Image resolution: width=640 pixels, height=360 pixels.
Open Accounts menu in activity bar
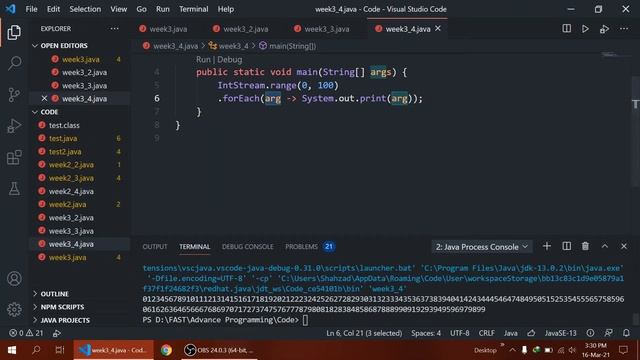14,278
